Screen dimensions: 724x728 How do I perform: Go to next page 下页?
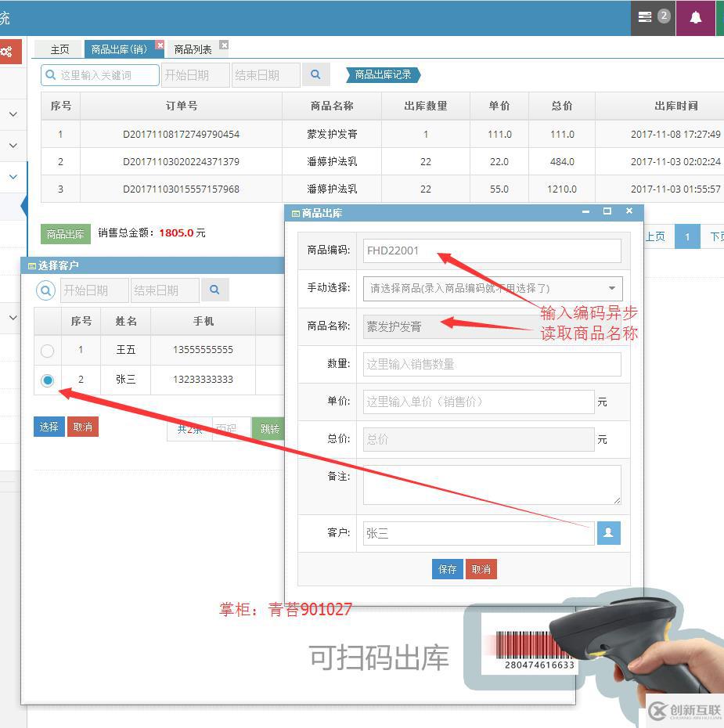715,236
